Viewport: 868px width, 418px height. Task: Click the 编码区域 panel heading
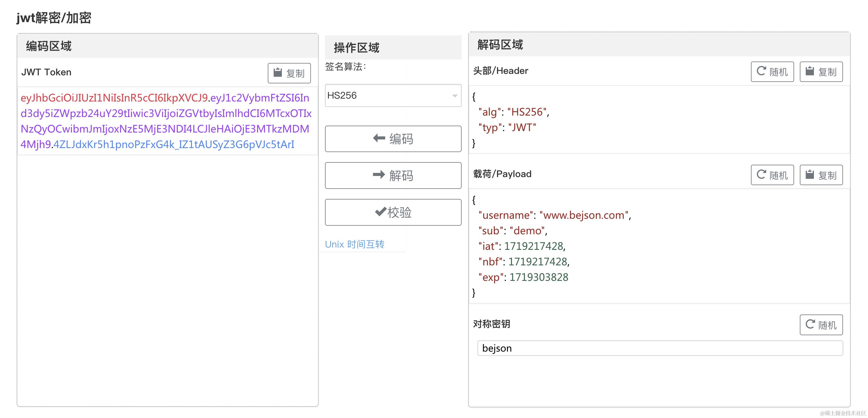(x=49, y=46)
